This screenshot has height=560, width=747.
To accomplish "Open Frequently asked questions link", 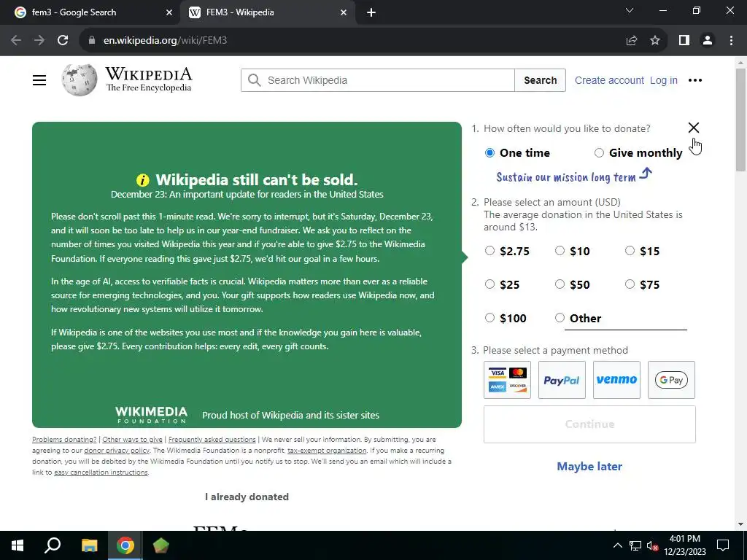I will coord(212,440).
